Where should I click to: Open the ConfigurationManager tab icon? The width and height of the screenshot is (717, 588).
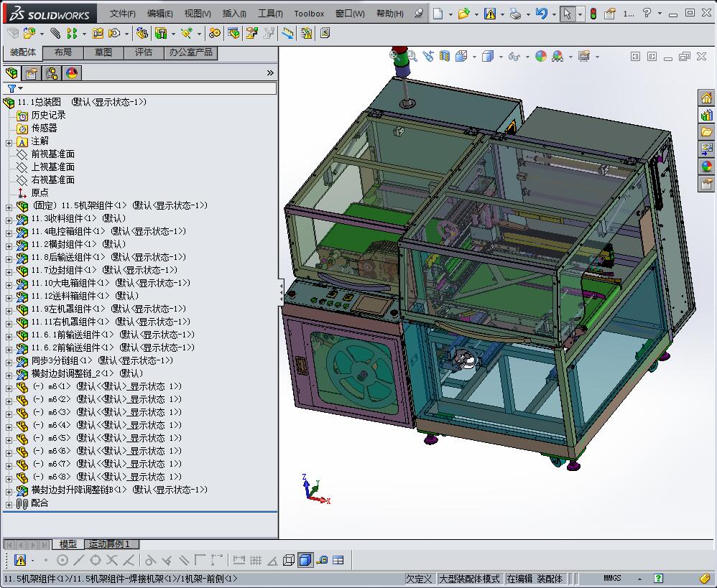[52, 73]
